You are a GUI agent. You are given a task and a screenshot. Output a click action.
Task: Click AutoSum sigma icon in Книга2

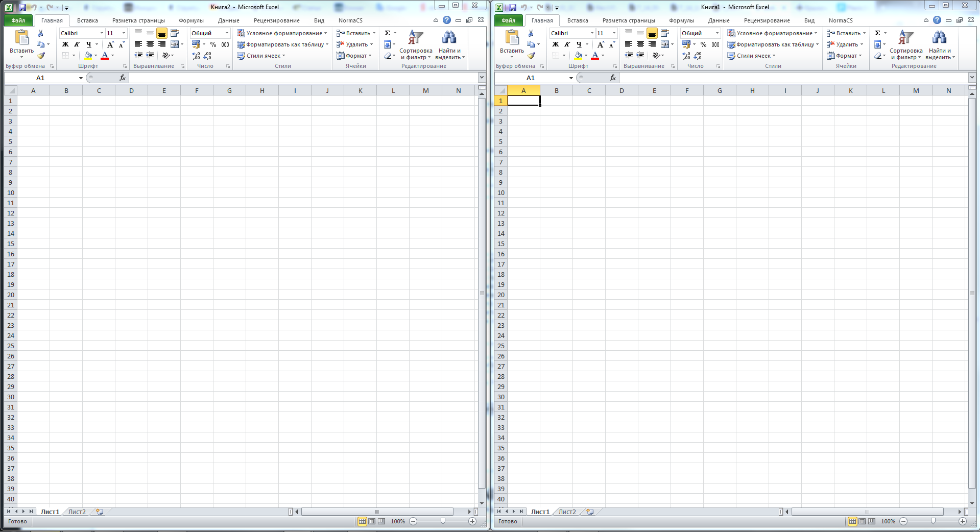point(388,33)
